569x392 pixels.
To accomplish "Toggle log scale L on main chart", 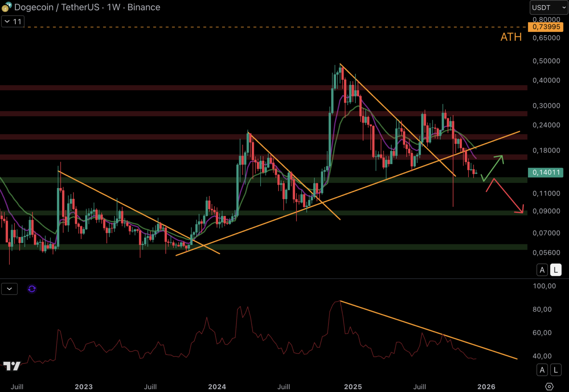I will pos(556,270).
